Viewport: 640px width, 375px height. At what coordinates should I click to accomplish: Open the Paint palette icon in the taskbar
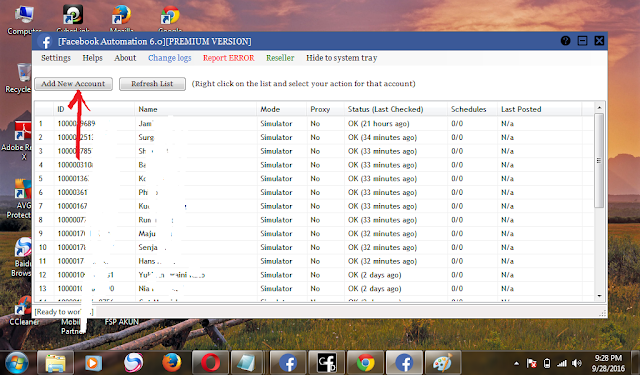tap(443, 363)
